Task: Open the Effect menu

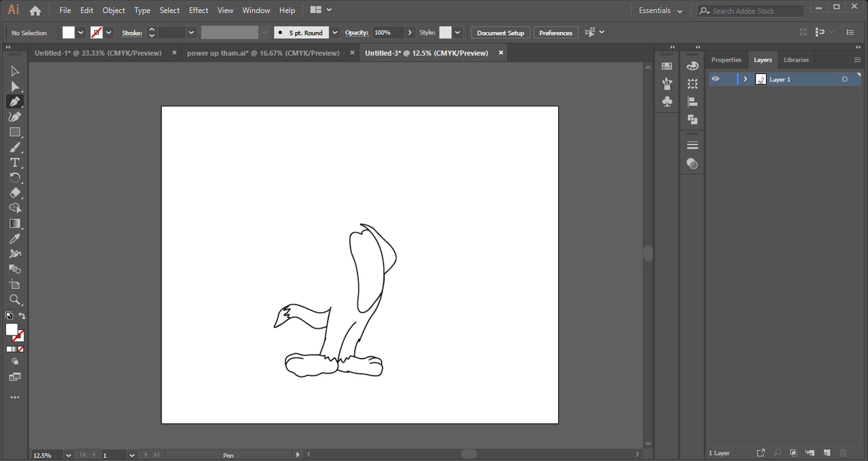Action: click(199, 10)
